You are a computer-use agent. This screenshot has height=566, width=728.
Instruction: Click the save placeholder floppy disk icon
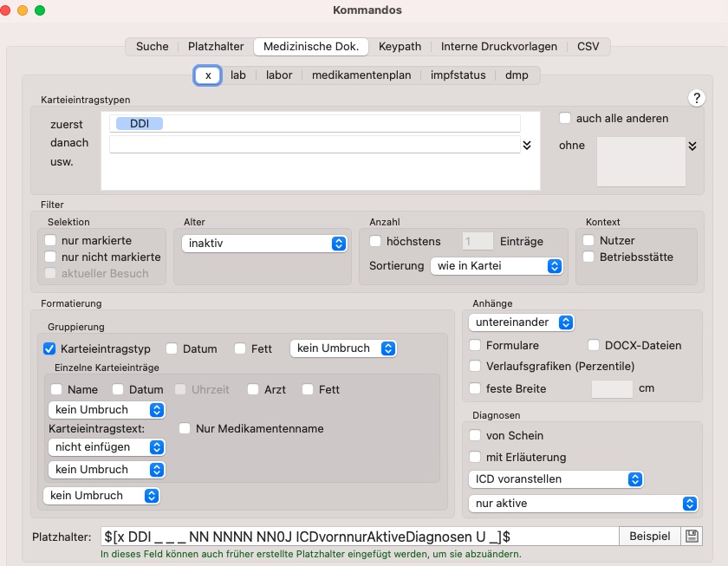[x=692, y=537]
